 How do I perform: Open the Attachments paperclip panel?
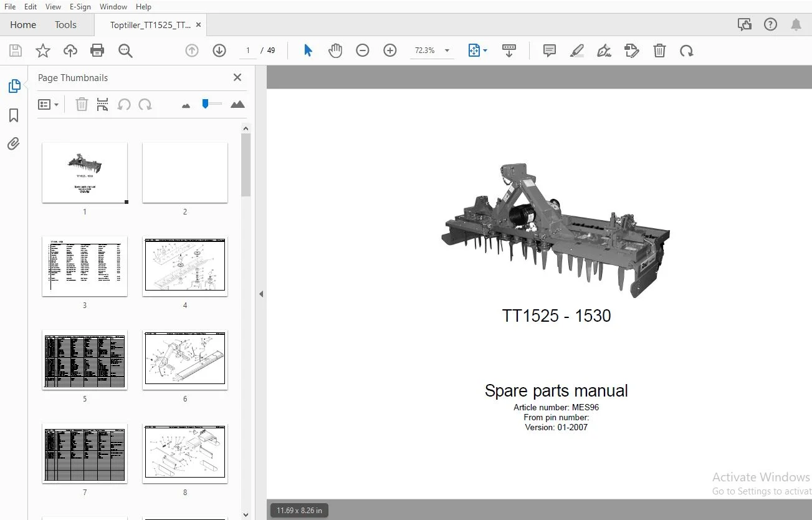pyautogui.click(x=14, y=144)
